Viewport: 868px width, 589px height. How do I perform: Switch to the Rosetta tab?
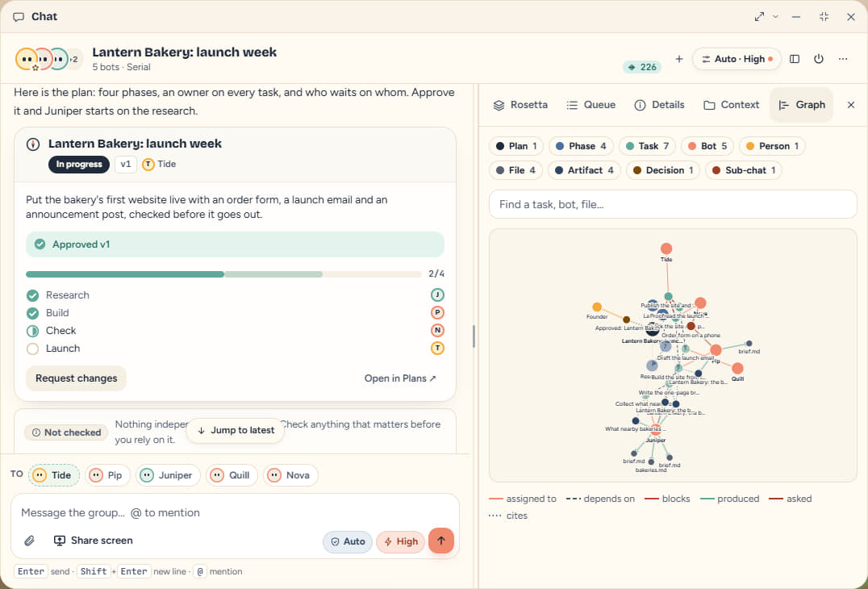520,105
